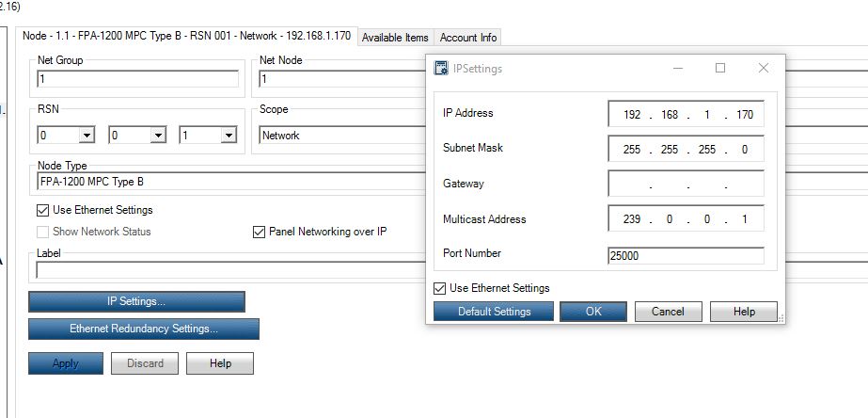Screen dimensions: 868x418
Task: Select the Port Number field showing 25000
Action: coord(686,255)
